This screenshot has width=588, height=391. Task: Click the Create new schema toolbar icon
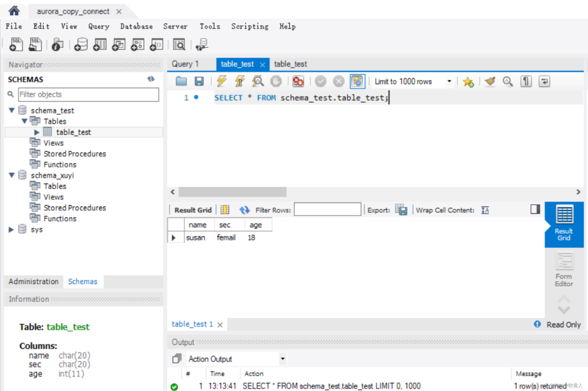click(x=81, y=44)
